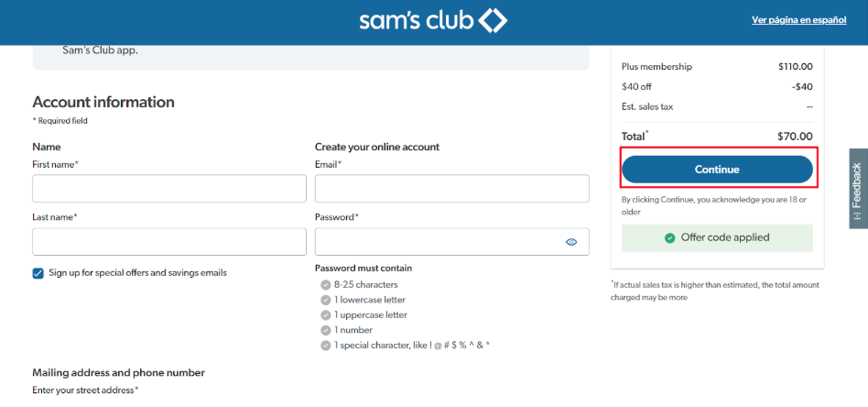Click the Required field note

pyautogui.click(x=60, y=120)
